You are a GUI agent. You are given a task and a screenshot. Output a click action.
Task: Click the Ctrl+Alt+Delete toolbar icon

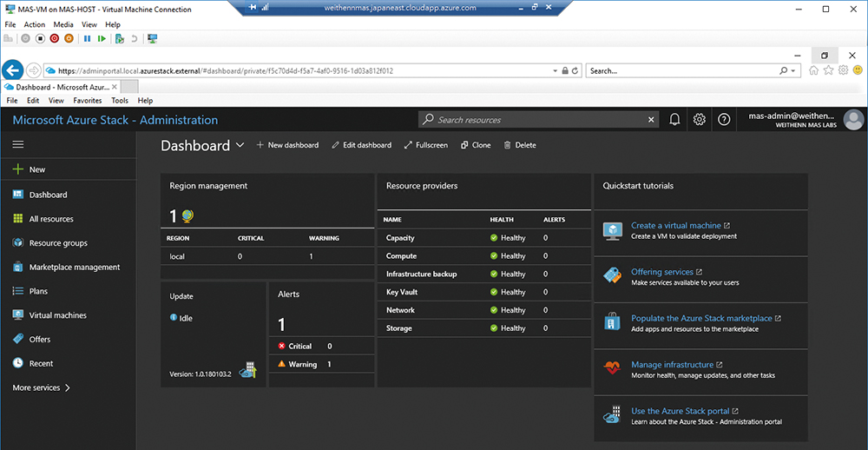8,39
